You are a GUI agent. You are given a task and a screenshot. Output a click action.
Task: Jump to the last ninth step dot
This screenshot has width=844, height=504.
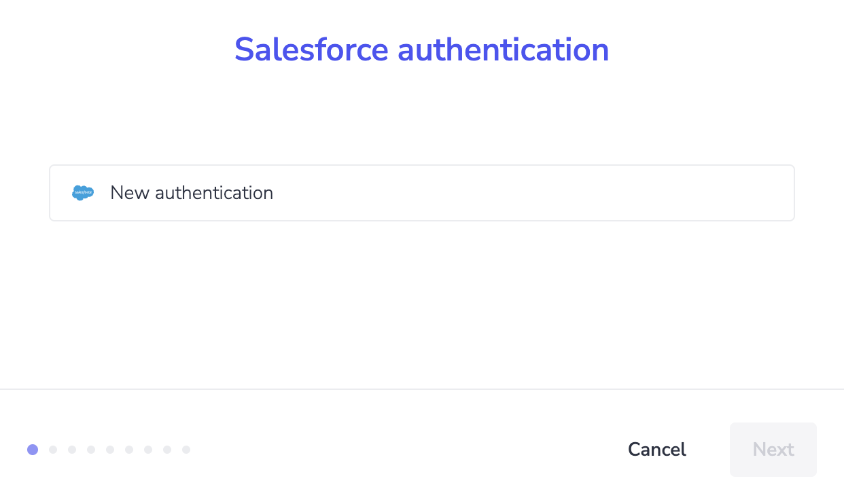(186, 450)
